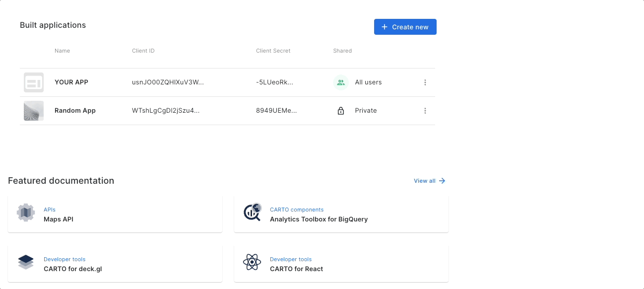Select the CARTO for deck.gl layers icon

pyautogui.click(x=25, y=262)
